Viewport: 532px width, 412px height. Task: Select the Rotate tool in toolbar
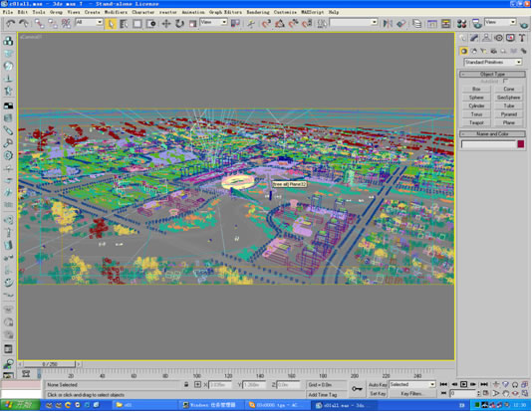179,23
